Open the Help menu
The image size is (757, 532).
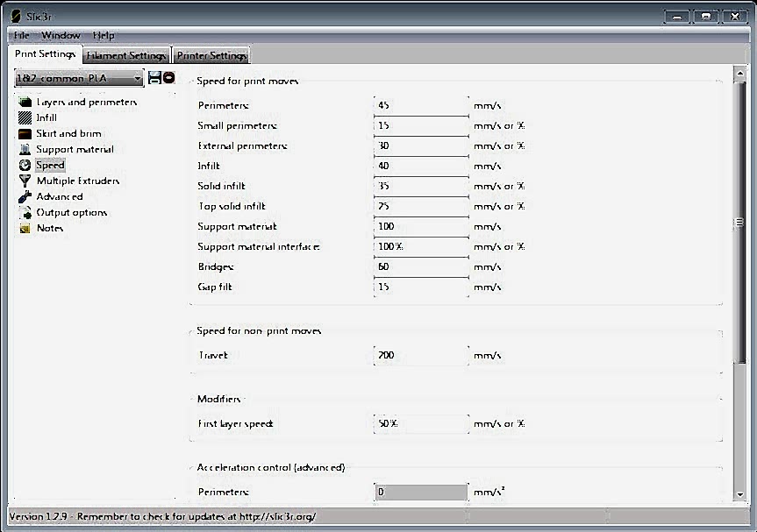click(104, 35)
